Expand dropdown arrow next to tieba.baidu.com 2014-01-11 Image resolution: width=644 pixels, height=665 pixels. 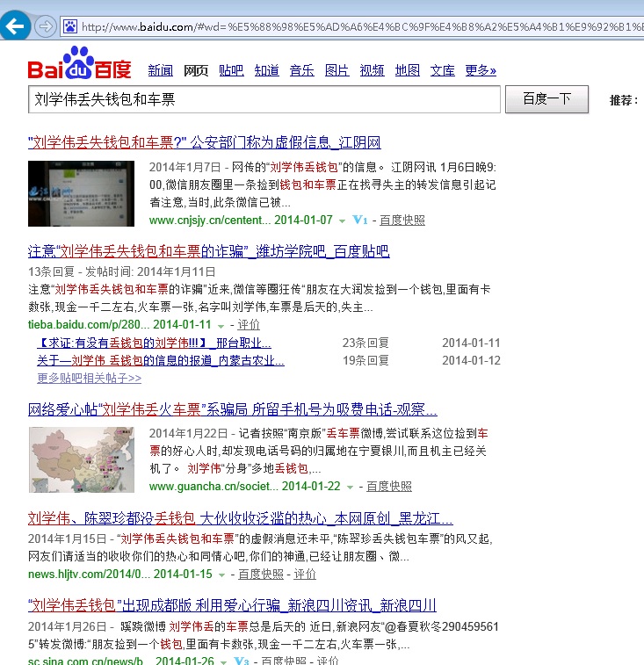coord(221,326)
